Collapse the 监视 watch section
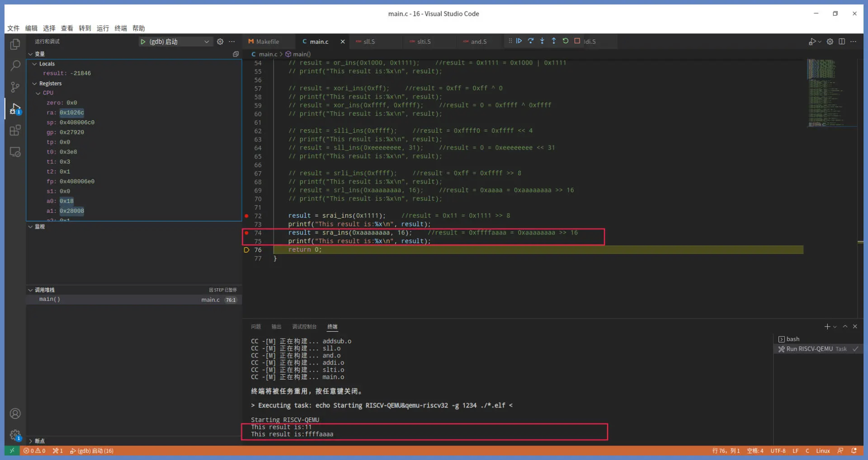This screenshot has width=868, height=460. point(30,227)
